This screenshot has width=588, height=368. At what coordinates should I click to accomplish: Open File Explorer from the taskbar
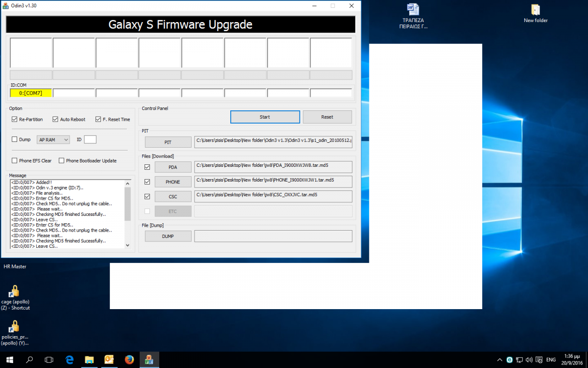89,360
